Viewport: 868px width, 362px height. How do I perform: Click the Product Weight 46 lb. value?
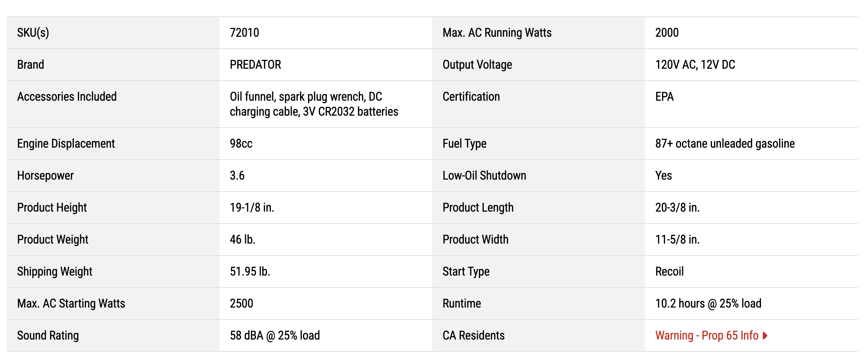pos(242,240)
